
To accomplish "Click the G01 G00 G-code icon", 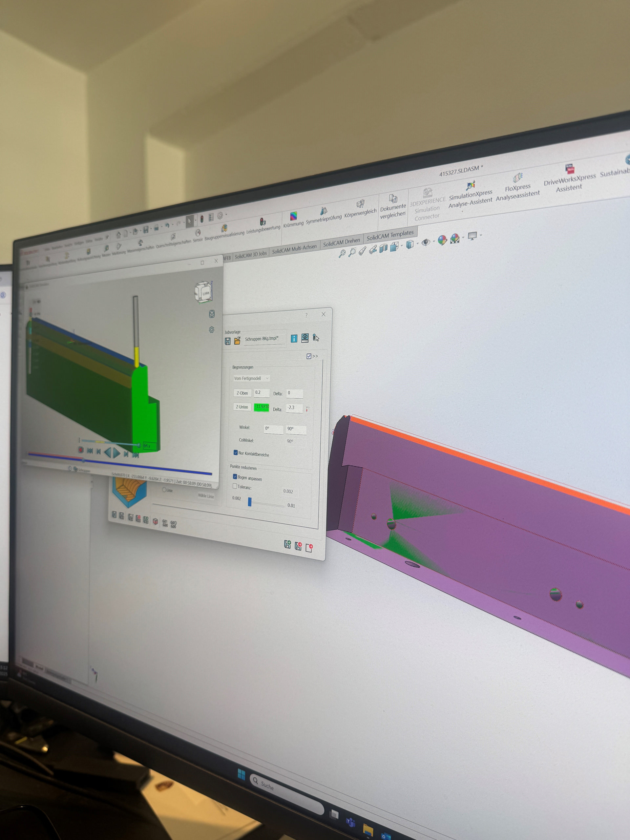I will click(165, 523).
